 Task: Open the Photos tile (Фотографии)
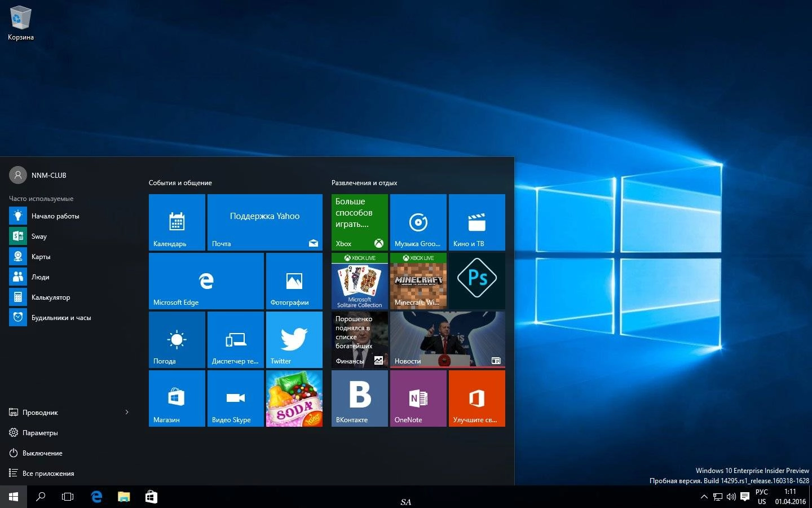(294, 281)
